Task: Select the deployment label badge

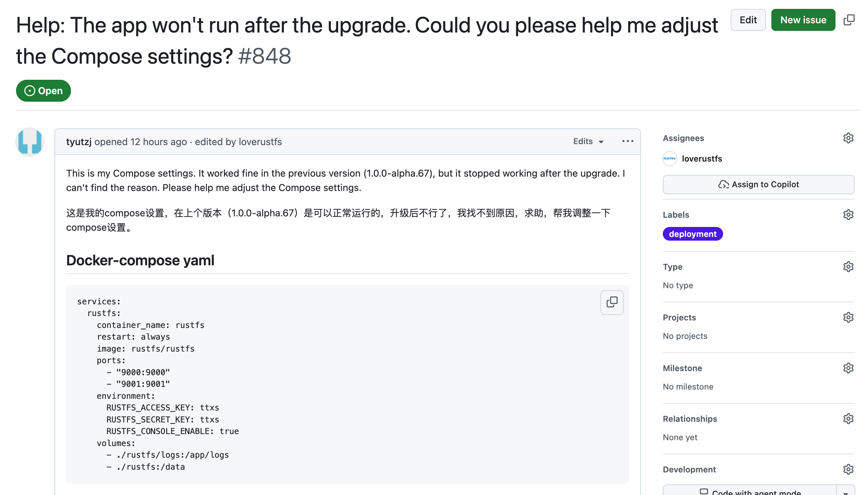Action: click(692, 234)
